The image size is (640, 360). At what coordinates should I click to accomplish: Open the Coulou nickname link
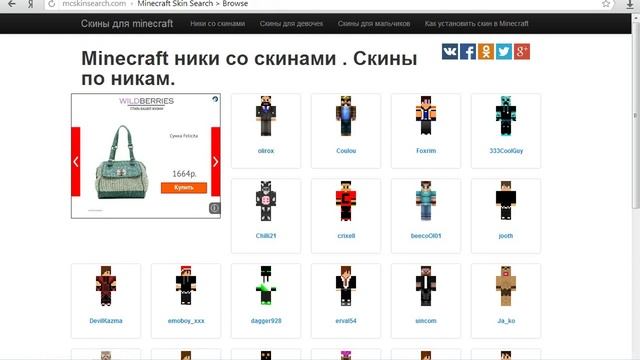point(346,151)
